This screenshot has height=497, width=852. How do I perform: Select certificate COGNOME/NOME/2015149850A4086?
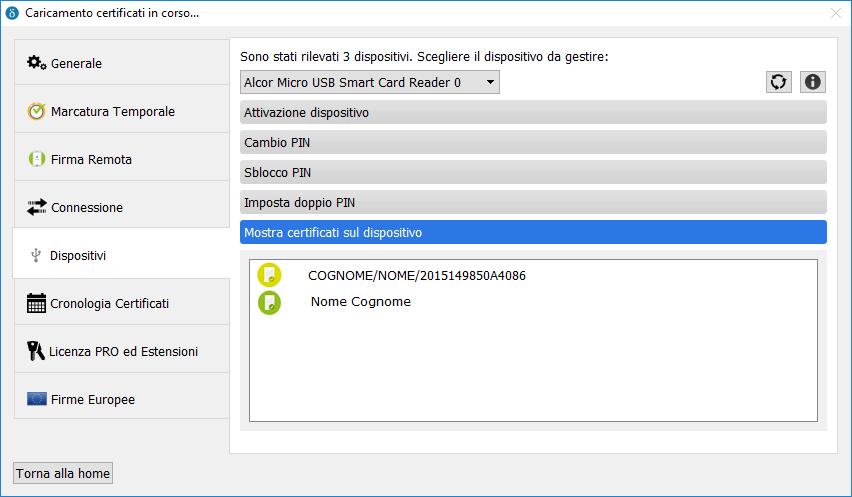click(x=417, y=275)
